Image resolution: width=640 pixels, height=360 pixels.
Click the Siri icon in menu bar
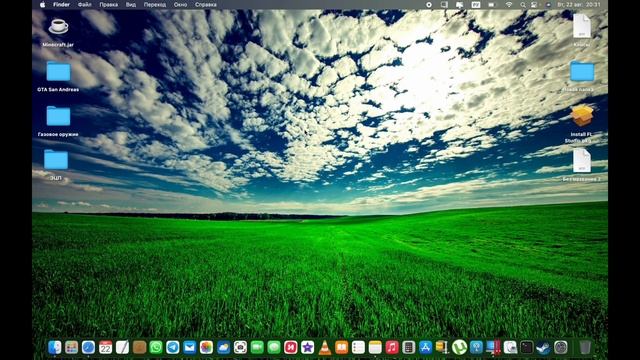point(548,5)
